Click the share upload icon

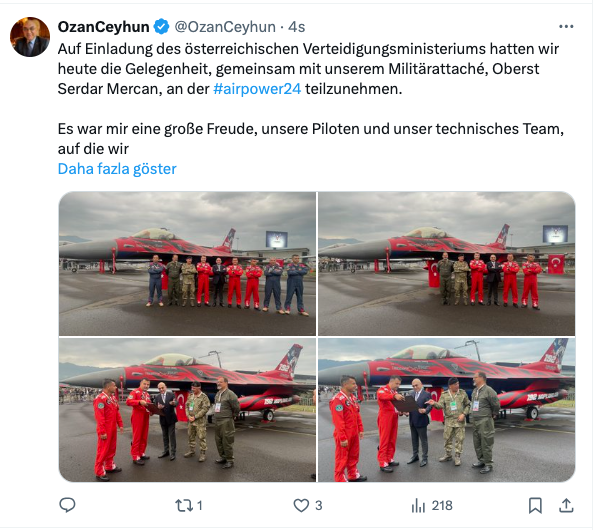(566, 505)
